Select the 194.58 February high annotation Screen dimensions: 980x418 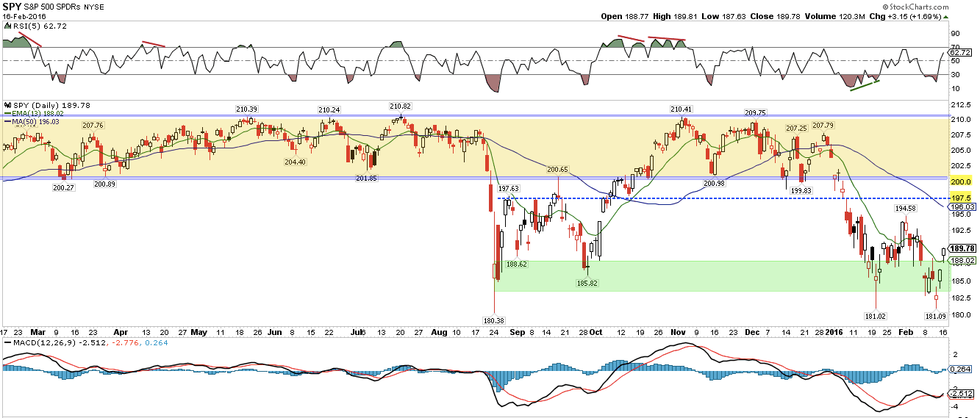tap(907, 209)
